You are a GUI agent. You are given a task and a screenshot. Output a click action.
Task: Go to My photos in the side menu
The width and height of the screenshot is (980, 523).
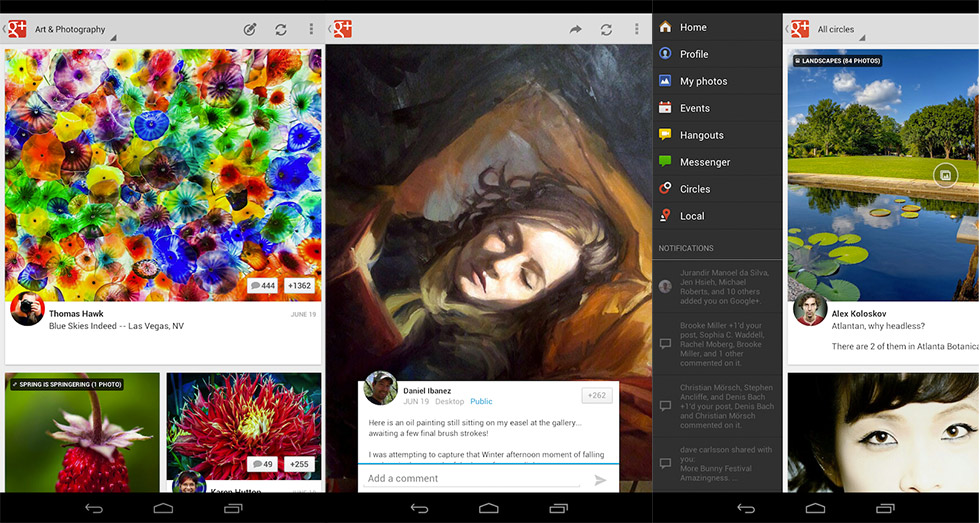click(x=703, y=81)
